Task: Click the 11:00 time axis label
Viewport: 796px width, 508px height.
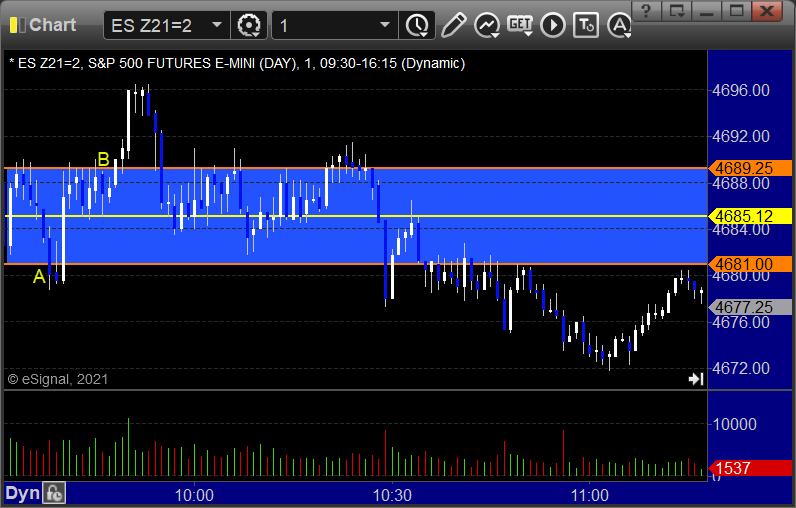Action: click(590, 495)
